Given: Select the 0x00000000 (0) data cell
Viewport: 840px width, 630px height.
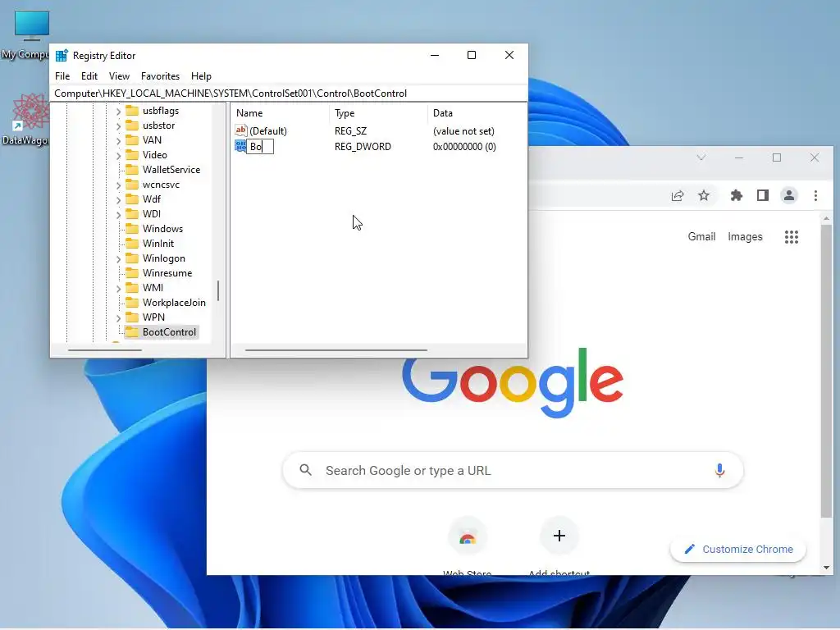Looking at the screenshot, I should pyautogui.click(x=464, y=147).
